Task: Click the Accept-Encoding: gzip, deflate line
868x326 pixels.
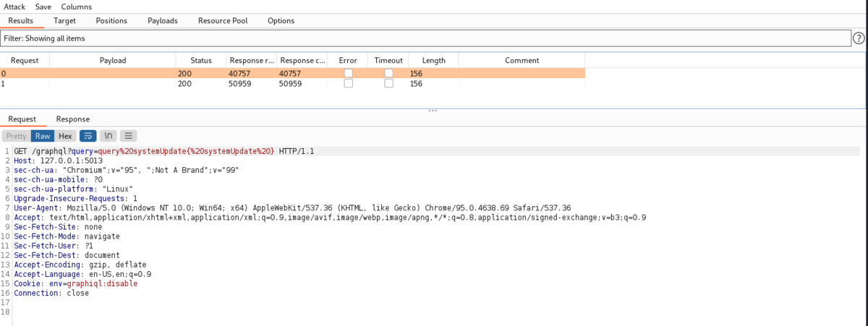Action: point(80,265)
